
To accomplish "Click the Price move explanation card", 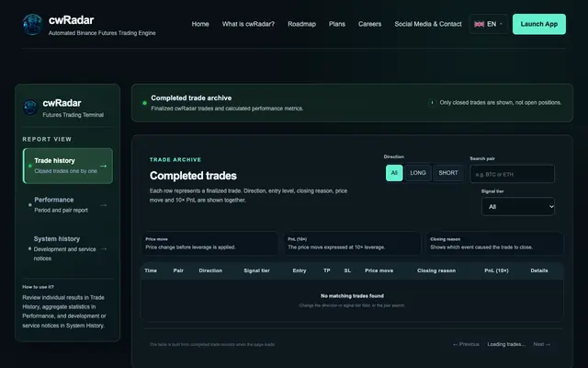I will click(210, 244).
